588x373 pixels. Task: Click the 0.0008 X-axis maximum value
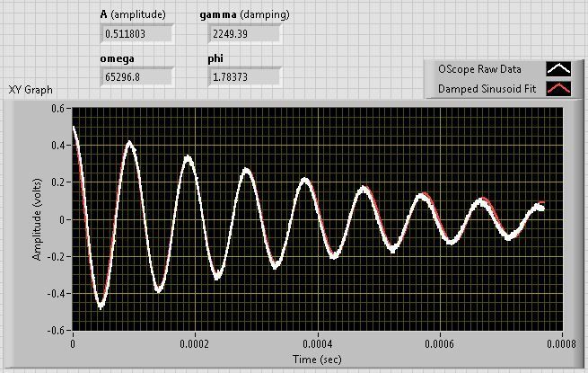tap(561, 343)
